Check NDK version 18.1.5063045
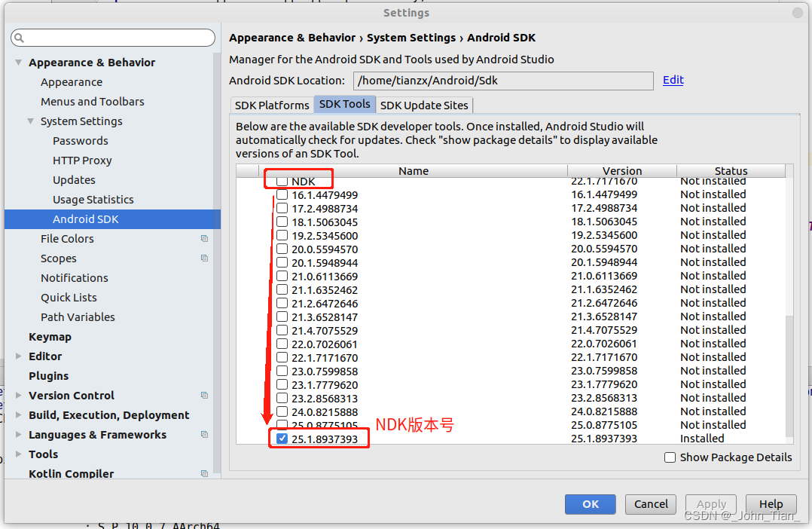812x529 pixels. [x=282, y=222]
